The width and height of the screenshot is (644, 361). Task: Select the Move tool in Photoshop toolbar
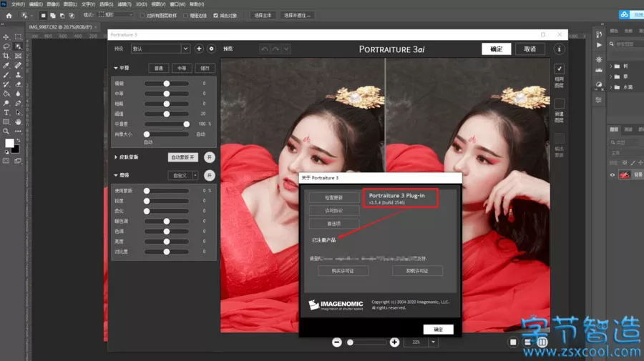(6, 37)
